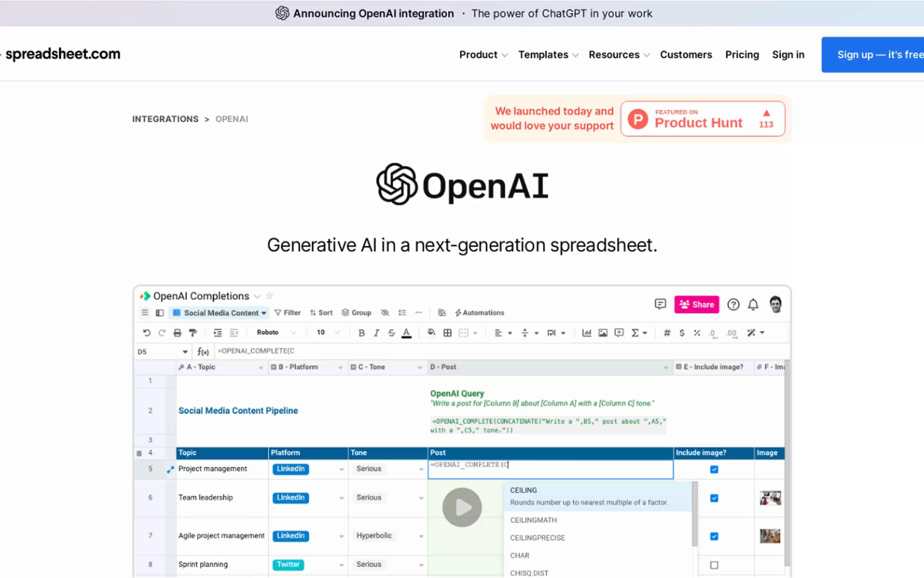Expand the Platform dropdown for Sprint planning
The height and width of the screenshot is (578, 924).
[x=341, y=565]
